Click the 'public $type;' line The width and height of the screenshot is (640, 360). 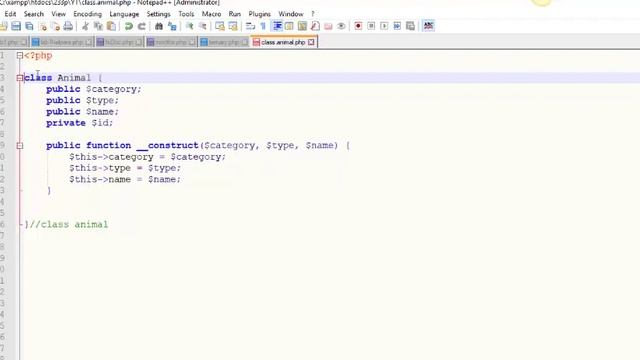pos(82,100)
